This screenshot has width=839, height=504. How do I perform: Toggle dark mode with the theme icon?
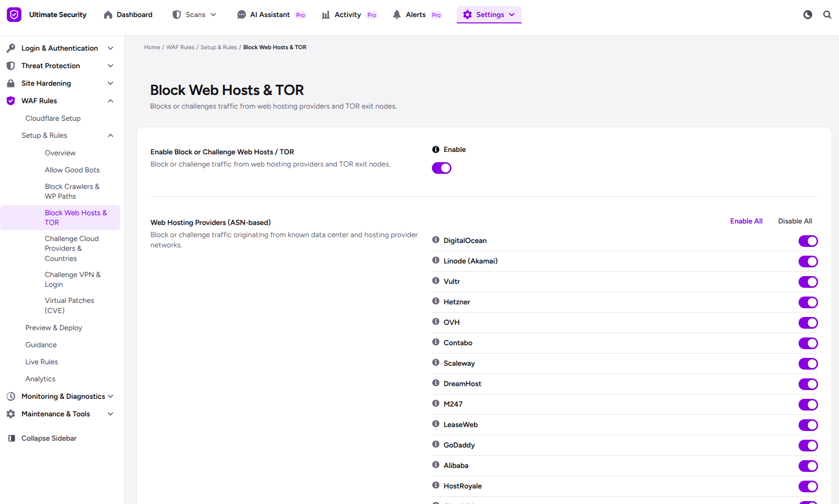pos(808,15)
